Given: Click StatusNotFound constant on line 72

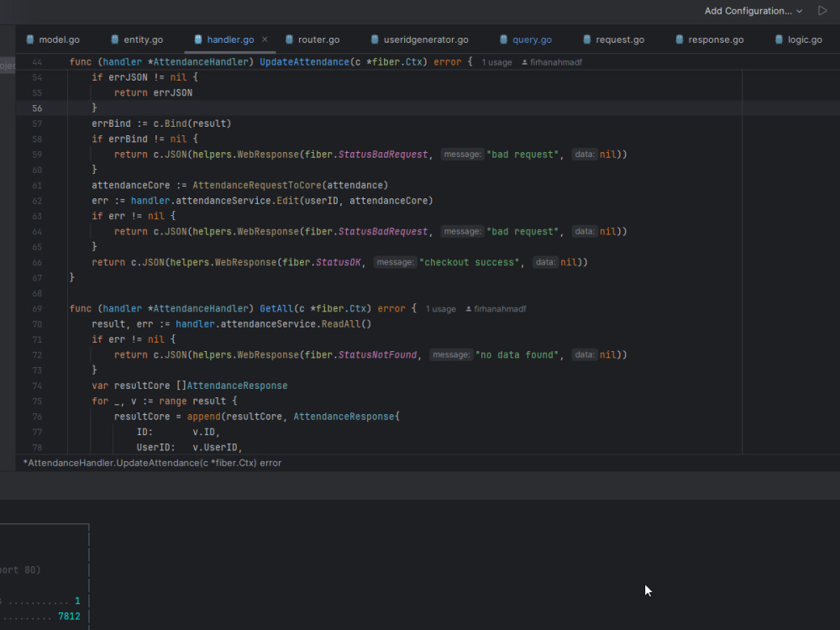Looking at the screenshot, I should (x=377, y=354).
